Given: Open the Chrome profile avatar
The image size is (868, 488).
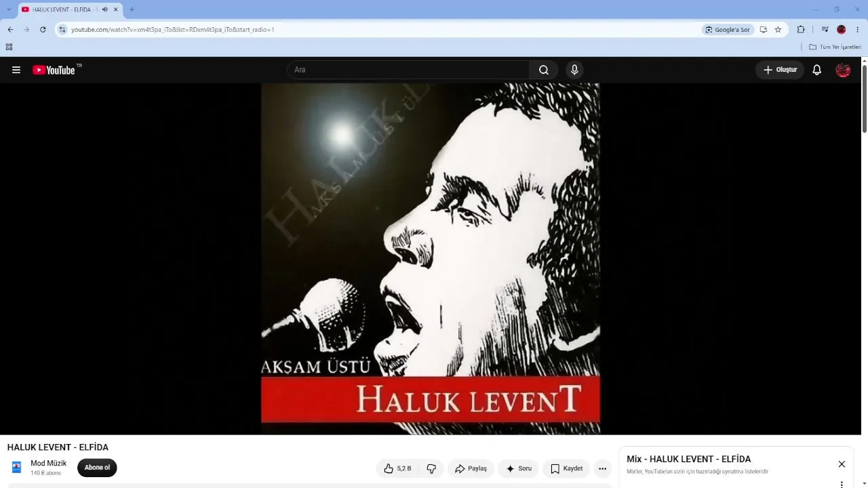Looking at the screenshot, I should coord(841,30).
